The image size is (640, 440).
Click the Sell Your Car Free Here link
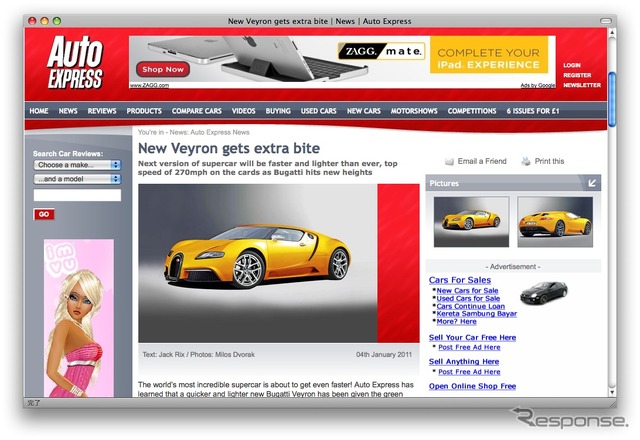tap(472, 338)
